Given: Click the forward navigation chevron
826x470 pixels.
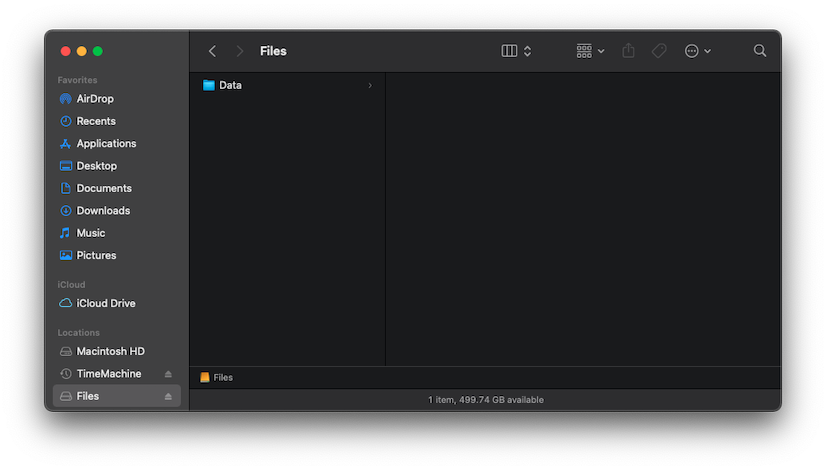Looking at the screenshot, I should point(240,51).
